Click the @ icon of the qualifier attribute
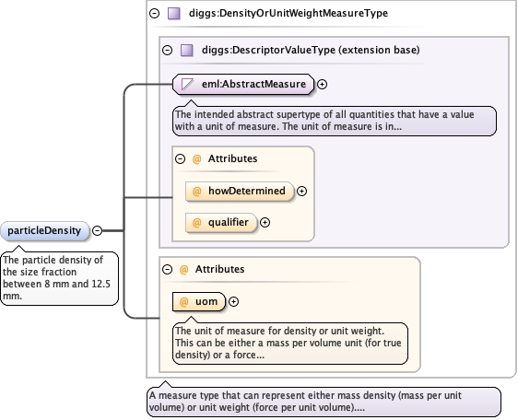 click(197, 223)
